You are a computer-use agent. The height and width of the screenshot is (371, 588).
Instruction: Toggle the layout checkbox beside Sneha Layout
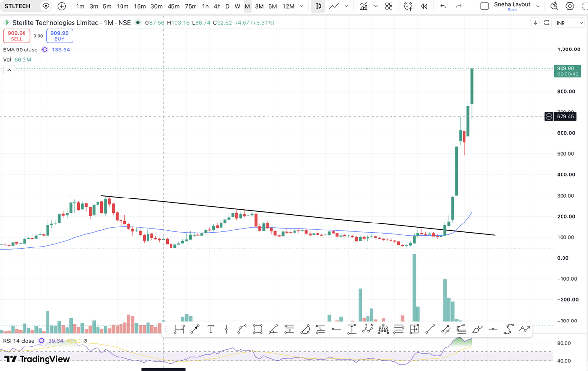click(x=485, y=6)
